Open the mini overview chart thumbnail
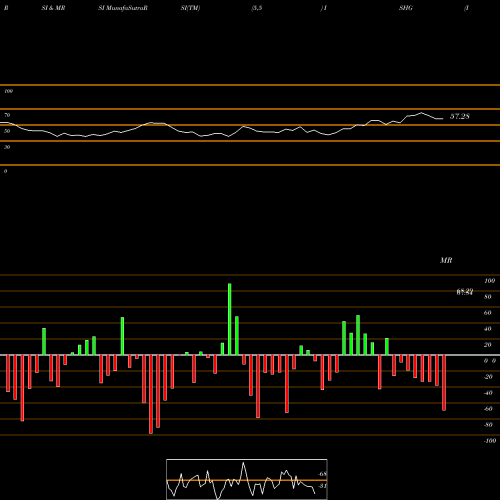This screenshot has height=500, width=500. [247, 479]
